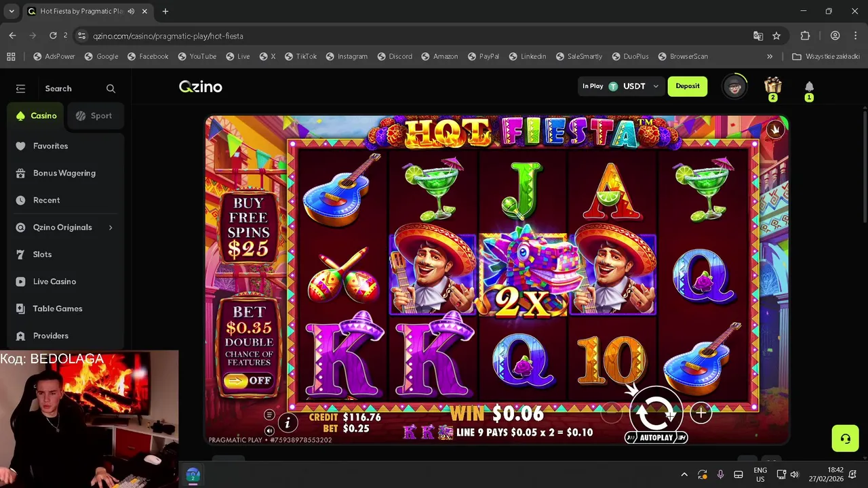Decrease the bet with the faded minus button
868x488 pixels.
click(612, 413)
